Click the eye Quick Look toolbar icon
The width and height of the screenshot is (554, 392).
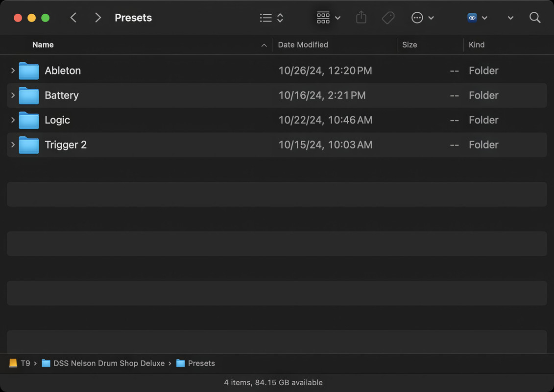[472, 18]
